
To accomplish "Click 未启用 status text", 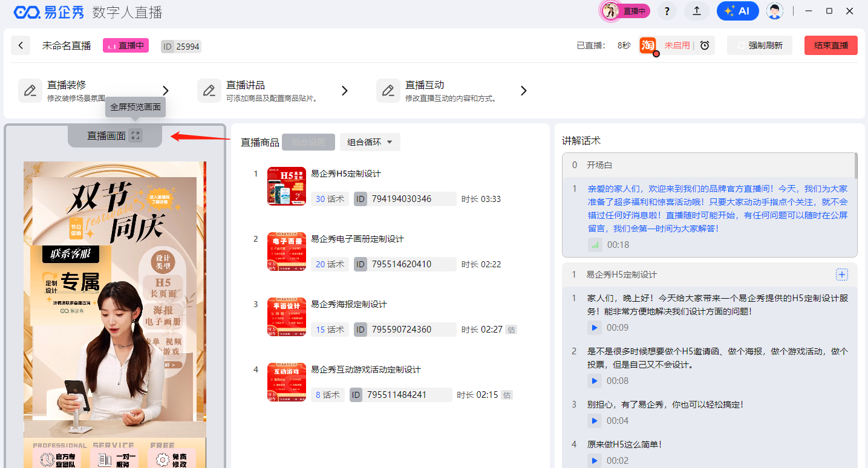I will (x=677, y=45).
